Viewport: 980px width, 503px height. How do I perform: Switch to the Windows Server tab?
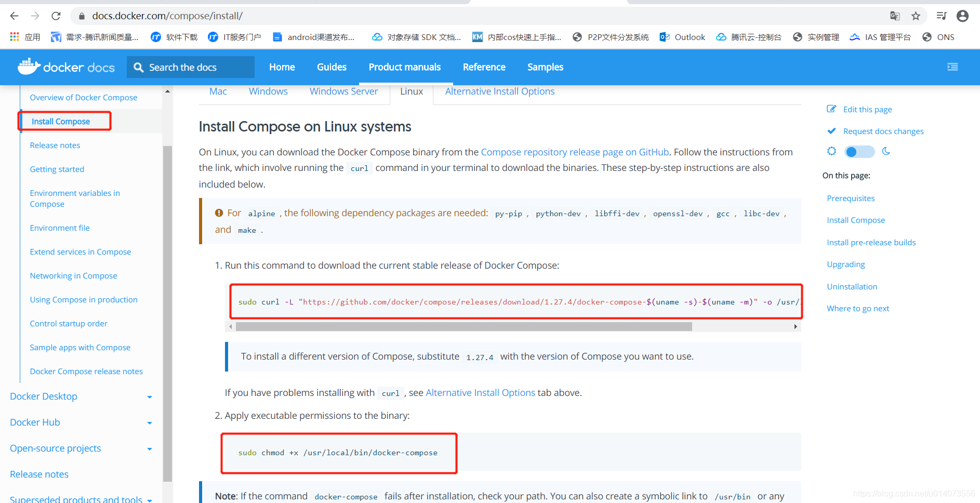pyautogui.click(x=344, y=91)
